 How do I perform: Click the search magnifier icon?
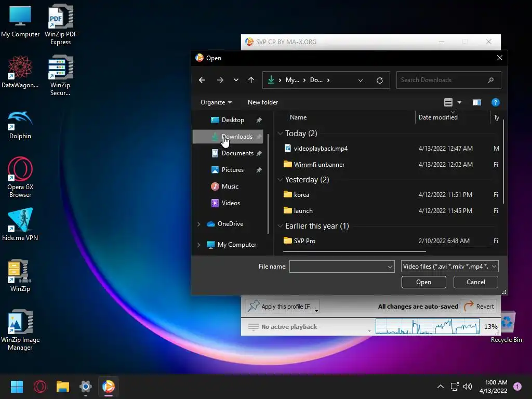coord(490,80)
